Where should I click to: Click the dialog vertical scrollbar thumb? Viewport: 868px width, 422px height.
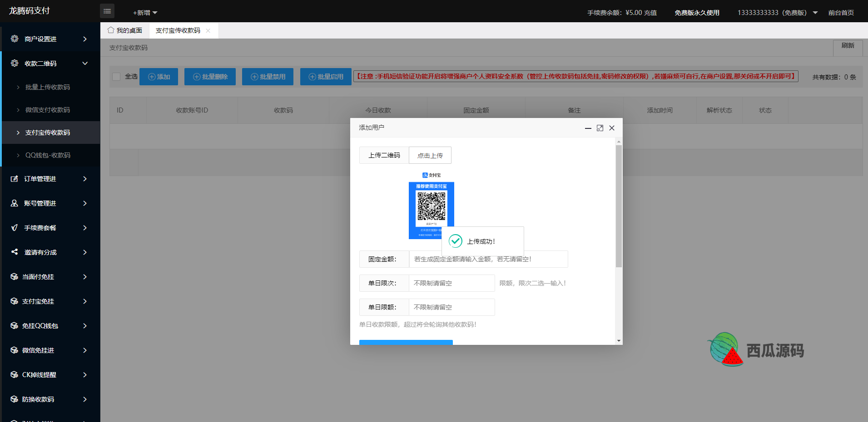point(619,206)
